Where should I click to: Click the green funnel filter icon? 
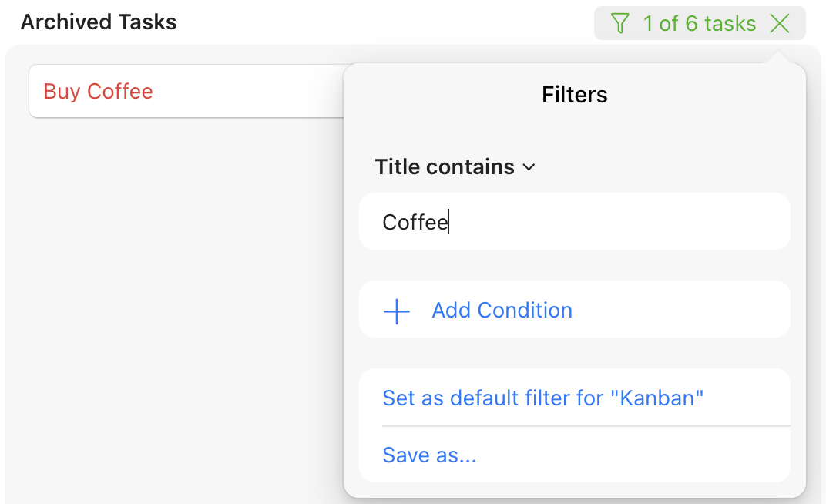click(x=619, y=24)
